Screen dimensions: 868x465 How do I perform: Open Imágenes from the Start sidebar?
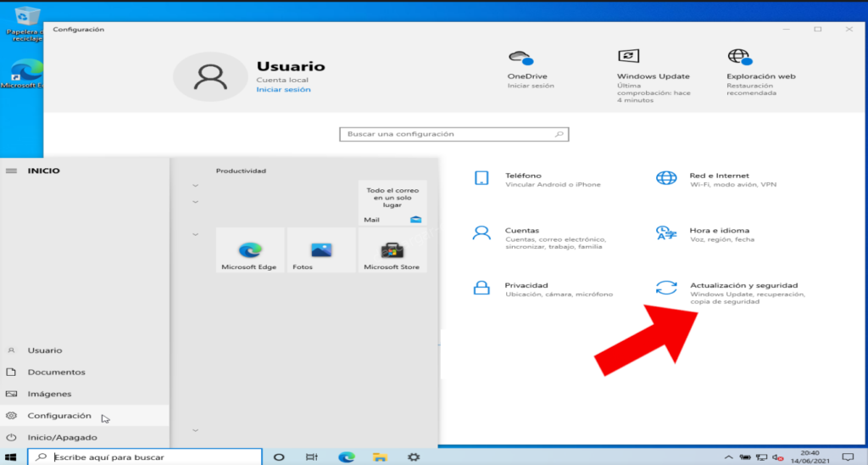point(85,394)
